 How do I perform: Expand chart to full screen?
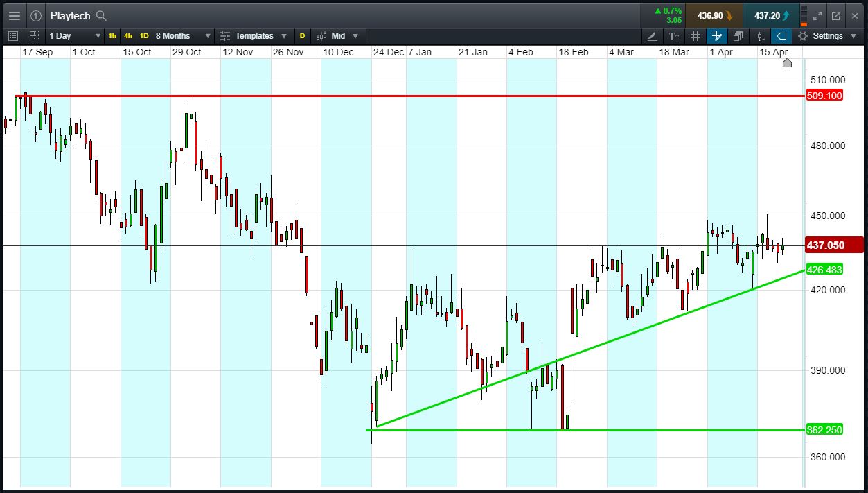(x=817, y=15)
